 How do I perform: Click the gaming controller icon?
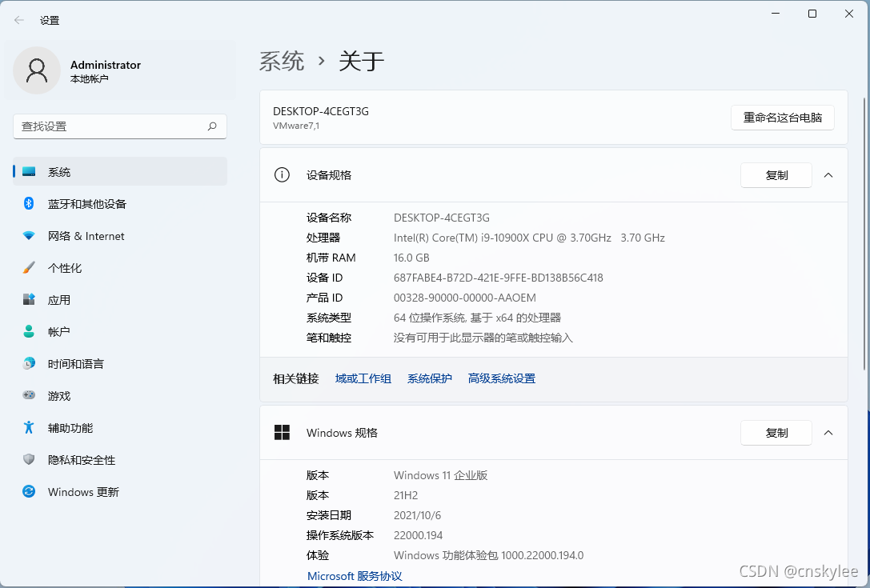click(x=29, y=395)
